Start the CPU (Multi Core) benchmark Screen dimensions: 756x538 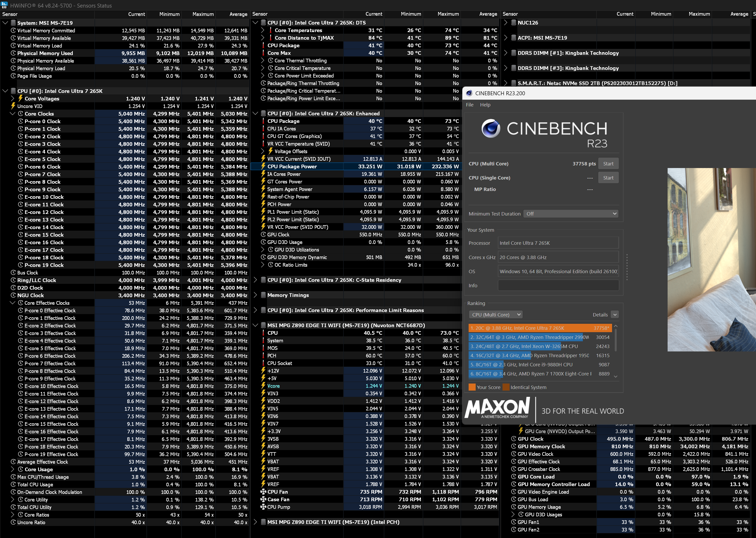click(x=608, y=164)
